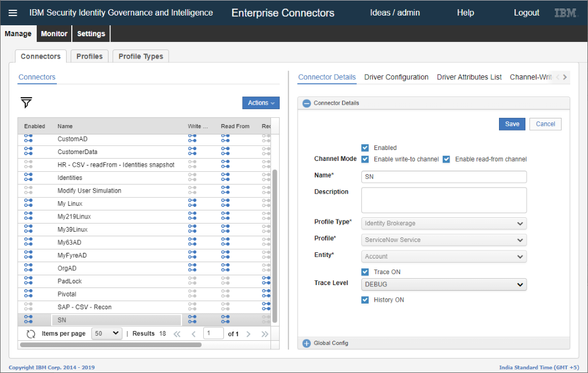This screenshot has height=373, width=588.
Task: Open the connectors filter funnel icon
Action: (26, 102)
